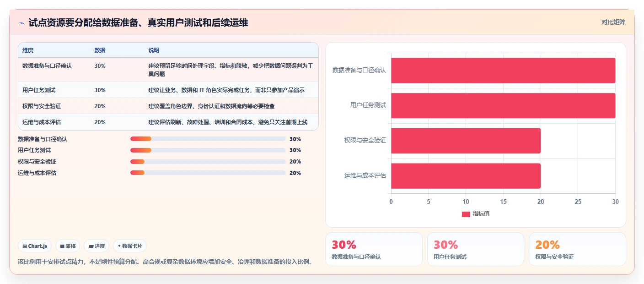Click the 维度 column header
The height and width of the screenshot is (284, 644).
[x=28, y=50]
